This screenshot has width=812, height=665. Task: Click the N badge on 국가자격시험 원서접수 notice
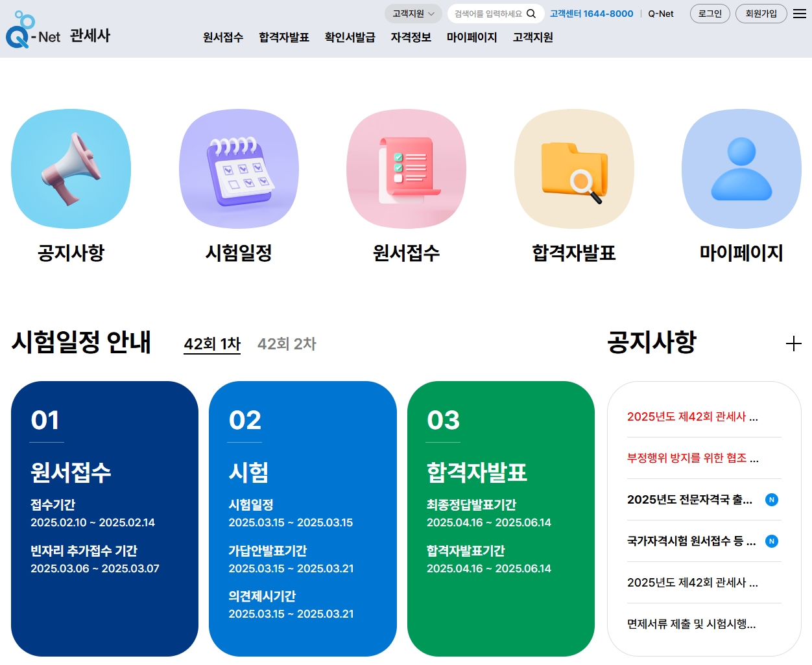pyautogui.click(x=771, y=541)
